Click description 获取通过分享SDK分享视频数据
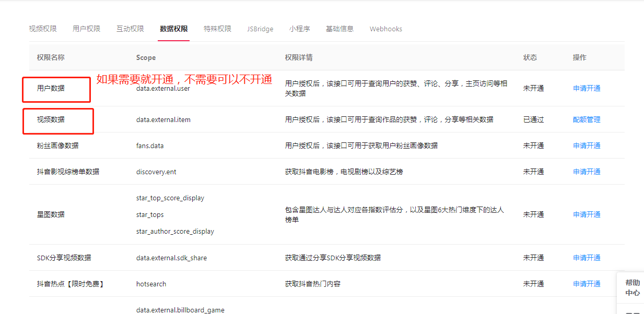 tap(333, 258)
